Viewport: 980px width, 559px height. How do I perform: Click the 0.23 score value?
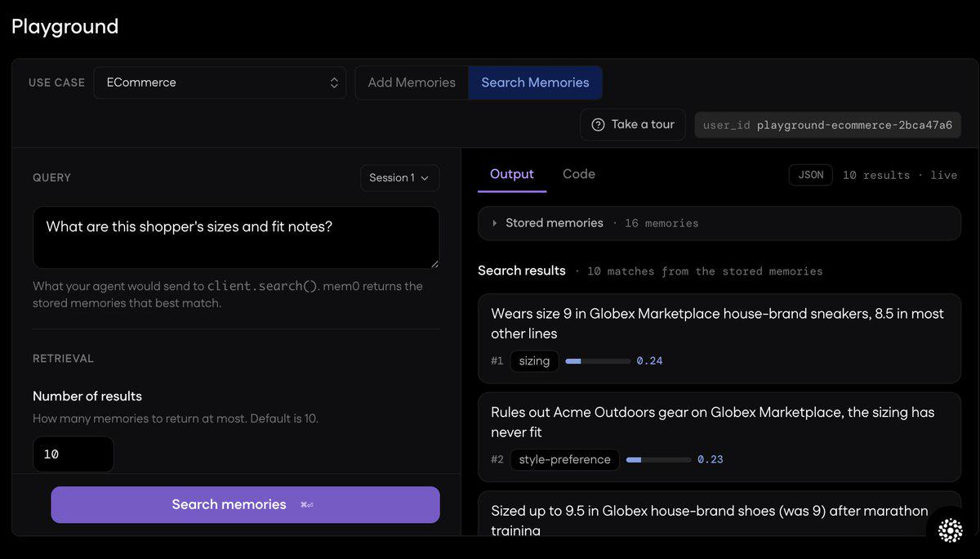710,459
